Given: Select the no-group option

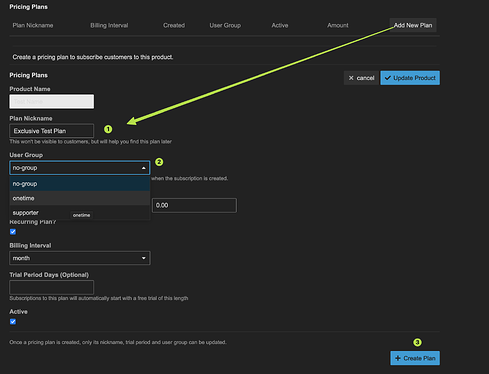Looking at the screenshot, I should pyautogui.click(x=80, y=184).
